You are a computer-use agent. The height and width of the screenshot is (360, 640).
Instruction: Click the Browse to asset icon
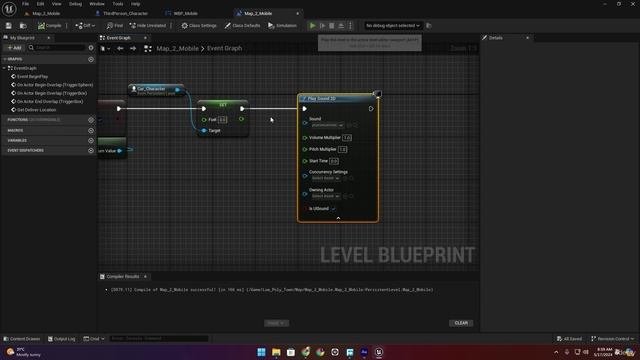tap(23, 26)
